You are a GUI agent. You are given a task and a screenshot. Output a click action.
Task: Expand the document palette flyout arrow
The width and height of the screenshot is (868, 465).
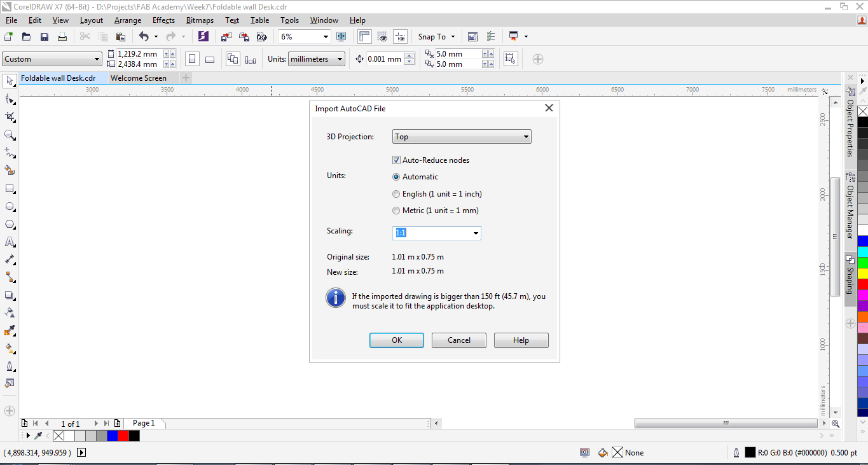(x=27, y=436)
